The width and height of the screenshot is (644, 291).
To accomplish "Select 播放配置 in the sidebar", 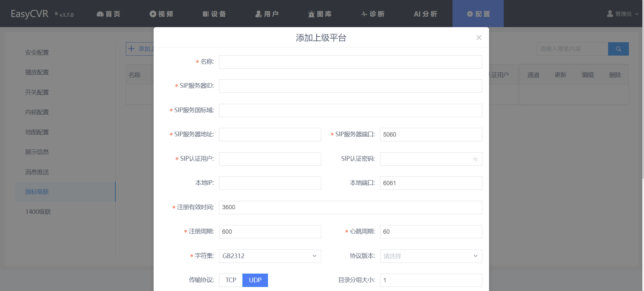I will pyautogui.click(x=65, y=72).
